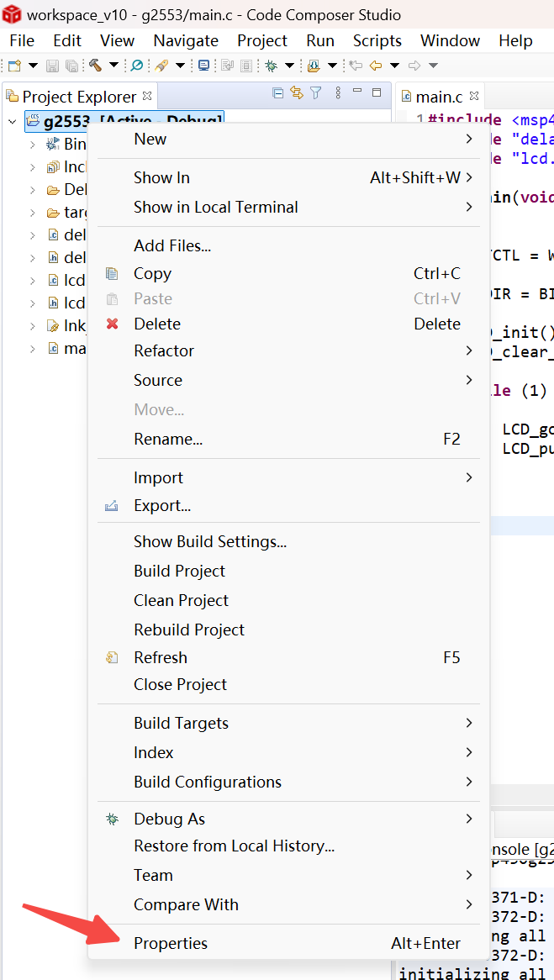Open the Build Configurations submenu
This screenshot has width=554, height=980.
(288, 782)
